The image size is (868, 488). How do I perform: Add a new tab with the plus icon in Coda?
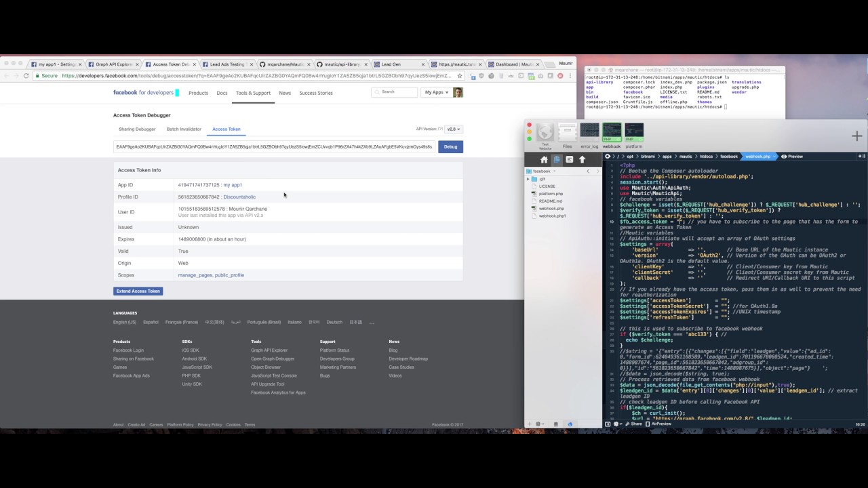click(x=856, y=136)
